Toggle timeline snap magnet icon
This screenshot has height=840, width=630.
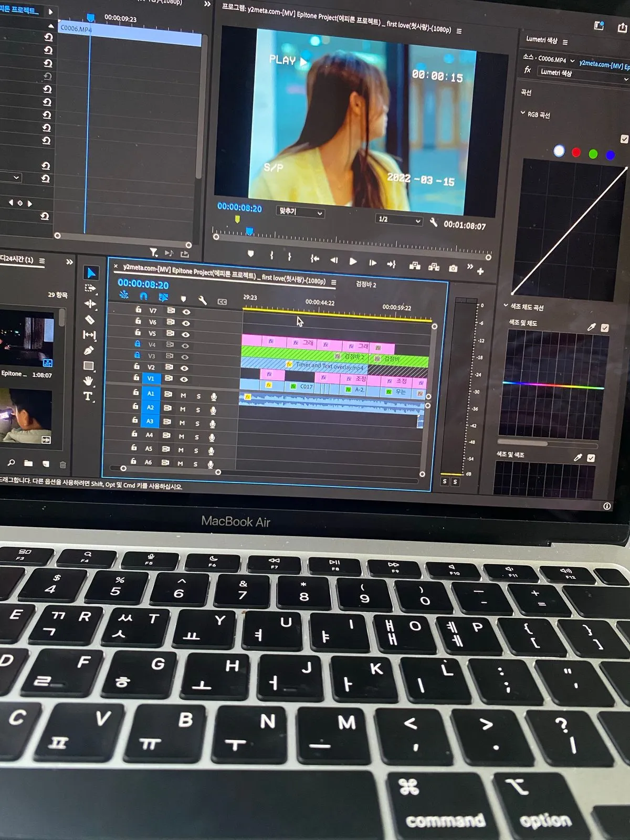[x=143, y=297]
